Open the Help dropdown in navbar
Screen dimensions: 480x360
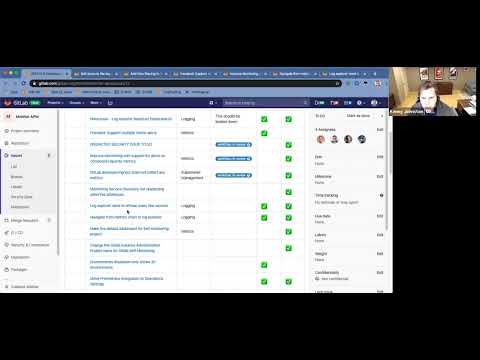pos(361,103)
